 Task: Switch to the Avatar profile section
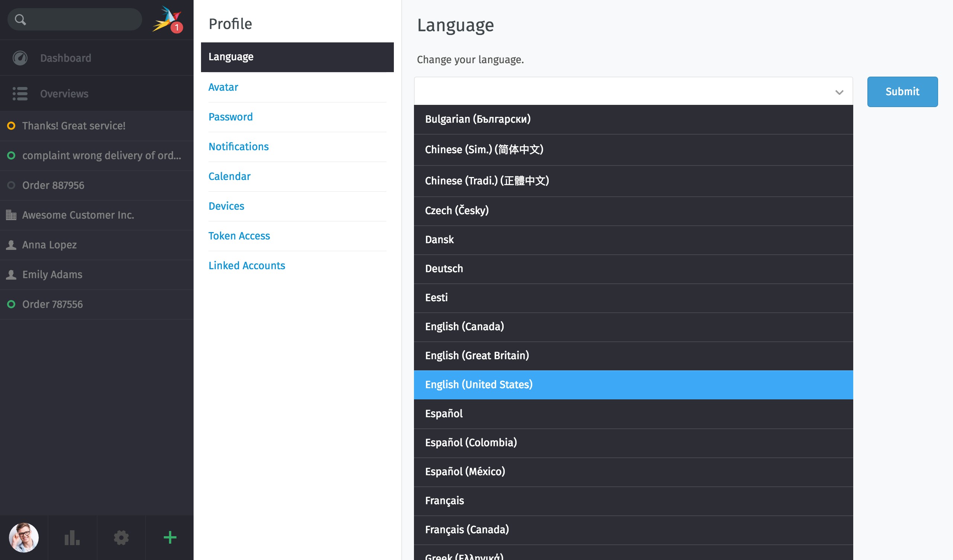[x=223, y=87]
